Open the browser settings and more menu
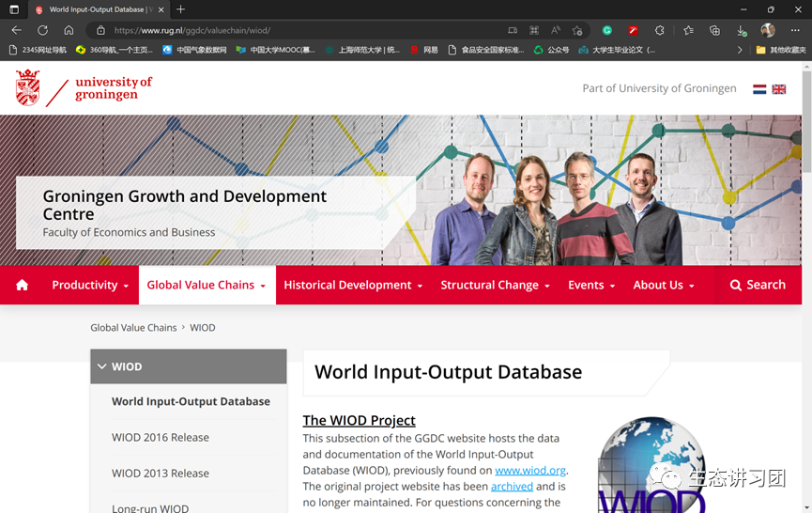The image size is (812, 513). click(795, 30)
